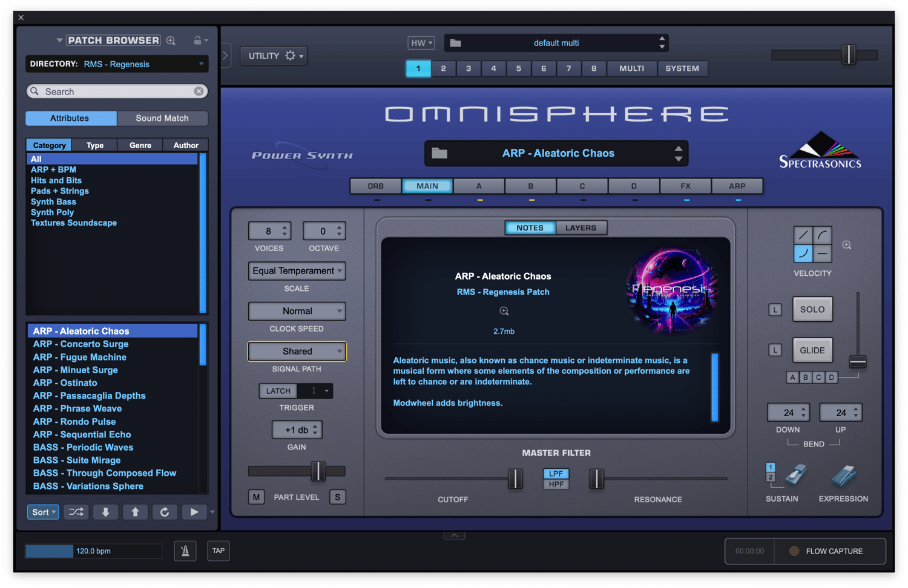Step up to previous patch
The height and width of the screenshot is (588, 908).
coord(135,512)
